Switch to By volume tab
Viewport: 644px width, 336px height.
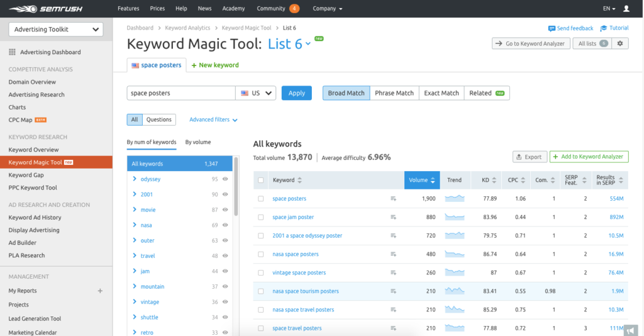point(198,142)
